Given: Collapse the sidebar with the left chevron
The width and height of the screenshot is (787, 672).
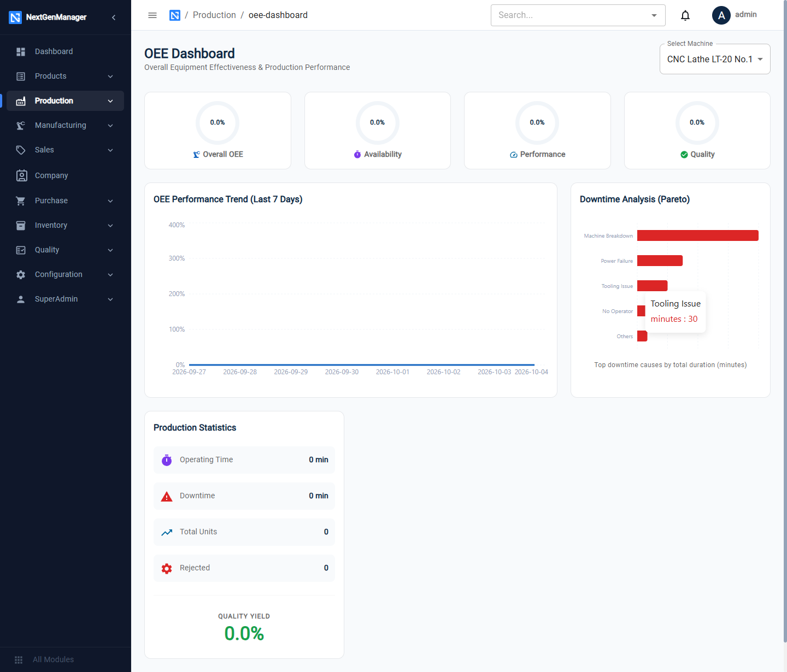Looking at the screenshot, I should (x=114, y=17).
